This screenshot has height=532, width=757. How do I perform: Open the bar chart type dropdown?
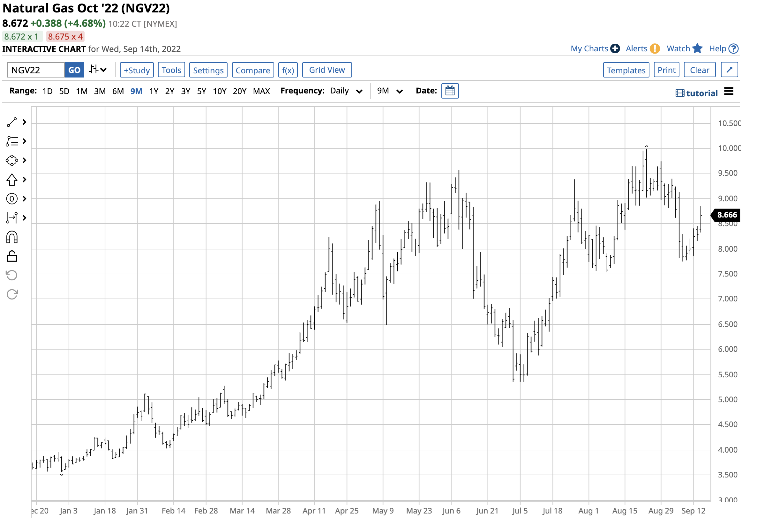98,70
